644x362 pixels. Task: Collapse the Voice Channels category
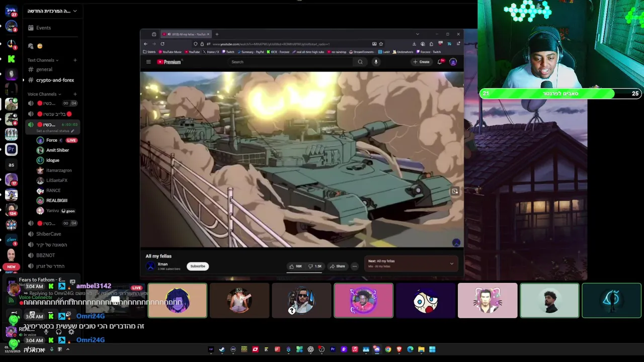coord(44,94)
